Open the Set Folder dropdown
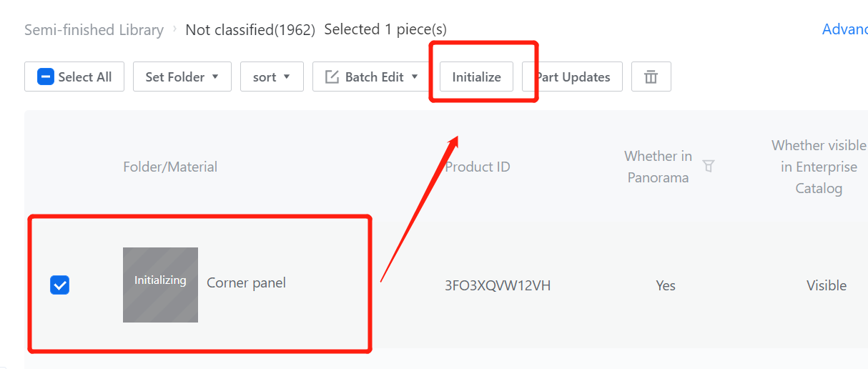This screenshot has width=868, height=369. pos(182,77)
